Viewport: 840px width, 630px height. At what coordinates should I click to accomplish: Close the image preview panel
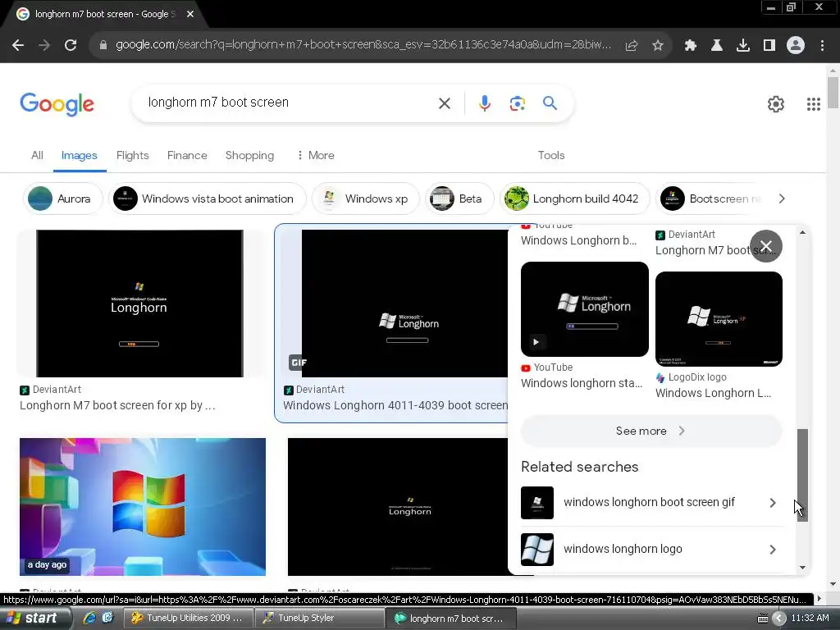point(766,246)
